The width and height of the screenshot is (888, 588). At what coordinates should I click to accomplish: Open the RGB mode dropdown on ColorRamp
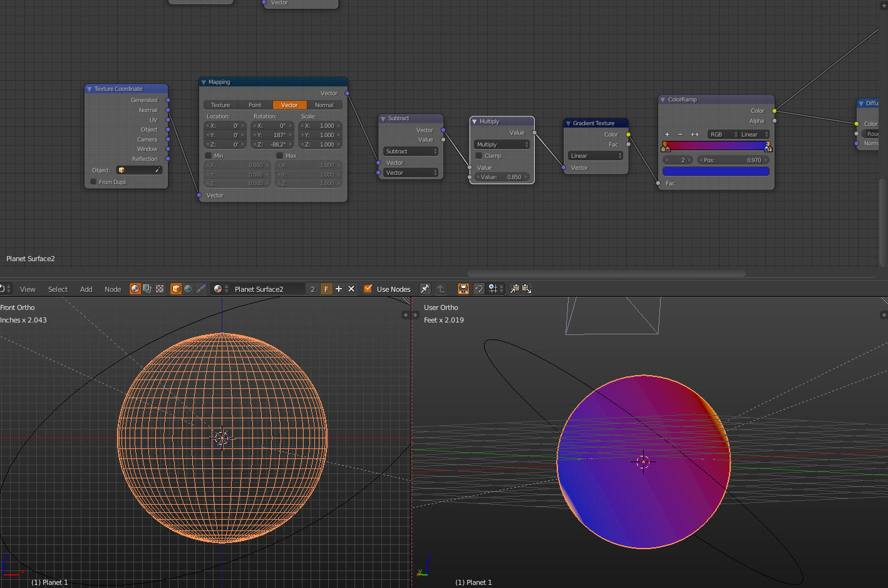click(721, 134)
